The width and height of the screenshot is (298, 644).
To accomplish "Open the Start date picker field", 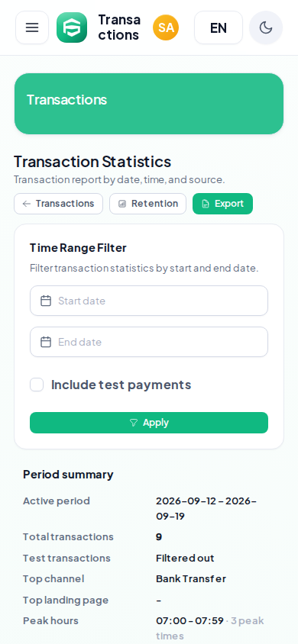I will (149, 301).
